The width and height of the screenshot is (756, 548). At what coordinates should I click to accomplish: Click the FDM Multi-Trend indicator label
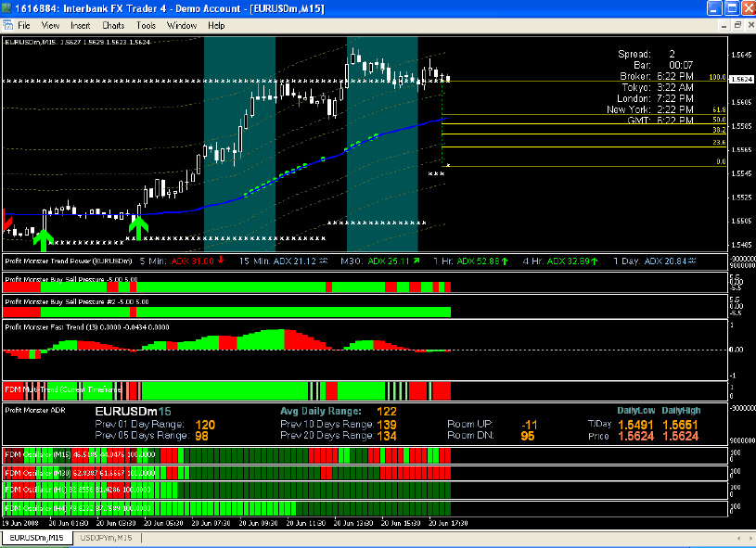[x=63, y=389]
